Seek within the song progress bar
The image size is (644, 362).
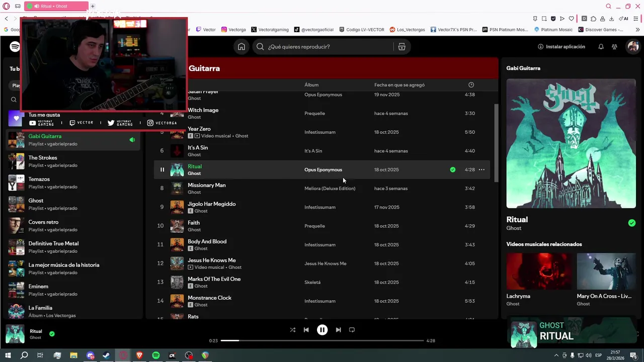coord(322,340)
